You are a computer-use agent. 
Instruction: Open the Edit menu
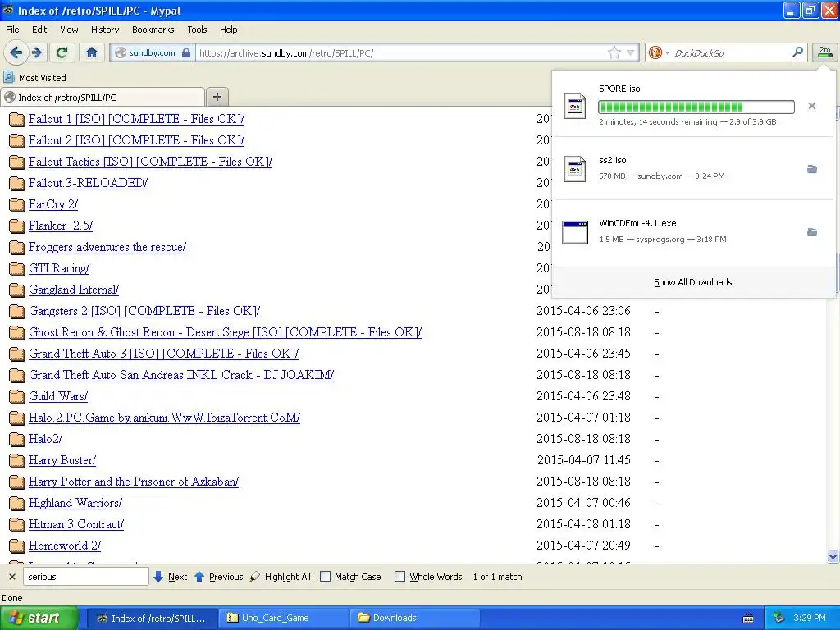pyautogui.click(x=39, y=30)
